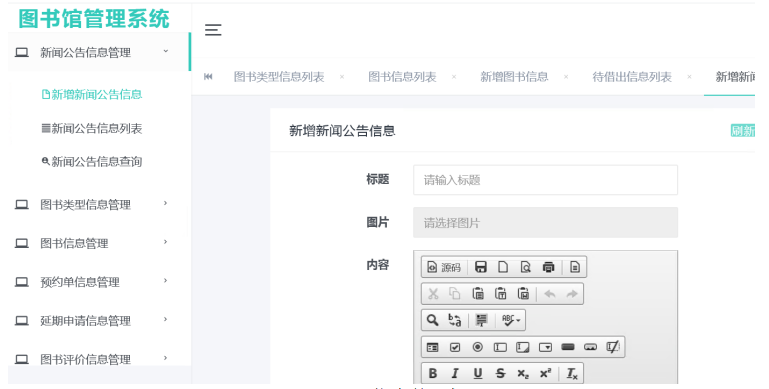Click the Paste from Word icon
This screenshot has width=769, height=389.
click(x=523, y=294)
